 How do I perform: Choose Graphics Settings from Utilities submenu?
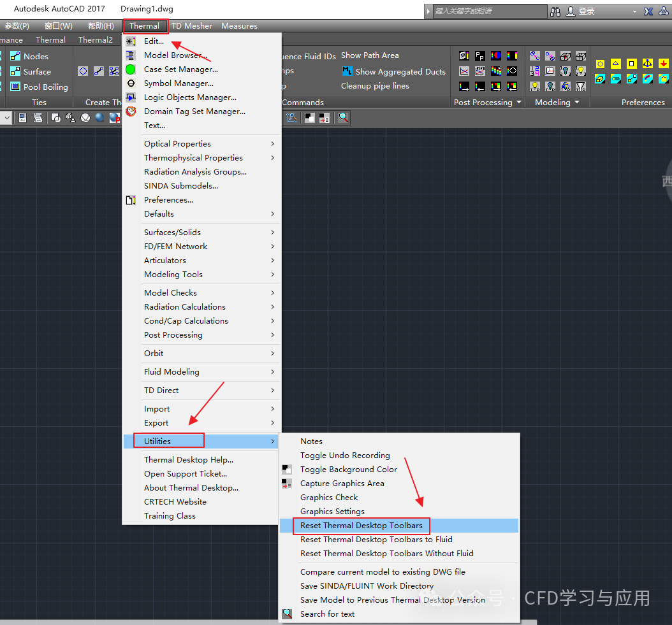pos(332,512)
